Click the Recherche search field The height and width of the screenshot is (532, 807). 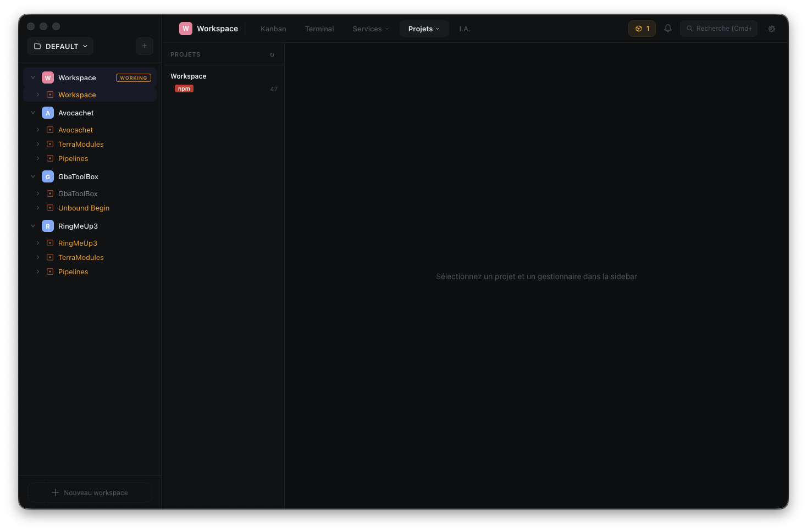[718, 28]
